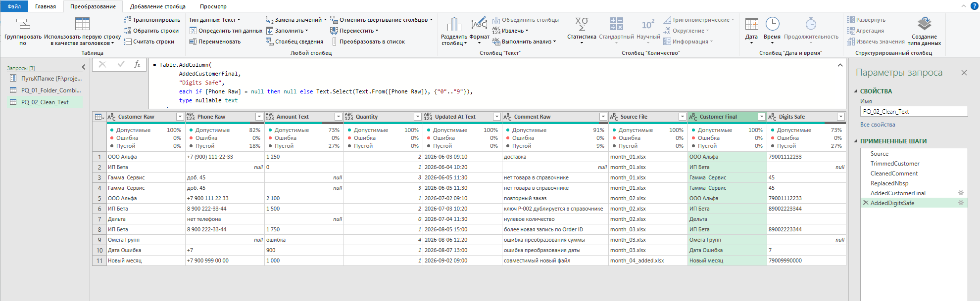
Task: Switch to Добавление столбца tab
Action: pos(158,6)
